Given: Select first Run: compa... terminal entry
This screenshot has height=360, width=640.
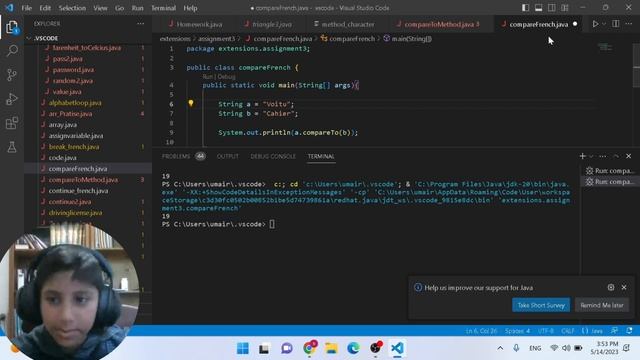Looking at the screenshot, I should tap(609, 171).
